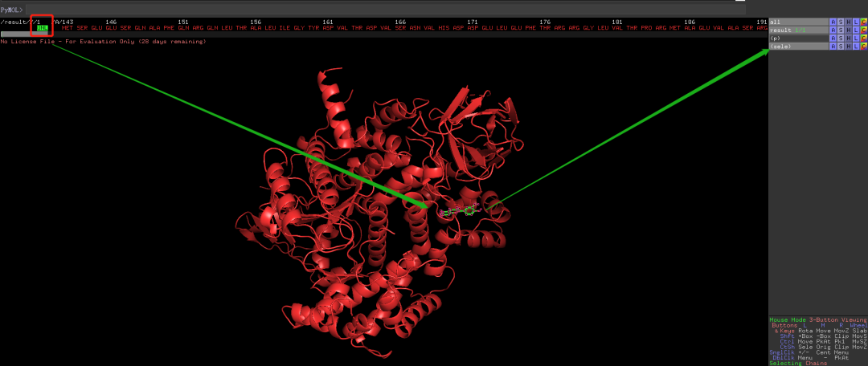Select the PRO residue in sequence
This screenshot has height=366, width=868.
click(646, 27)
